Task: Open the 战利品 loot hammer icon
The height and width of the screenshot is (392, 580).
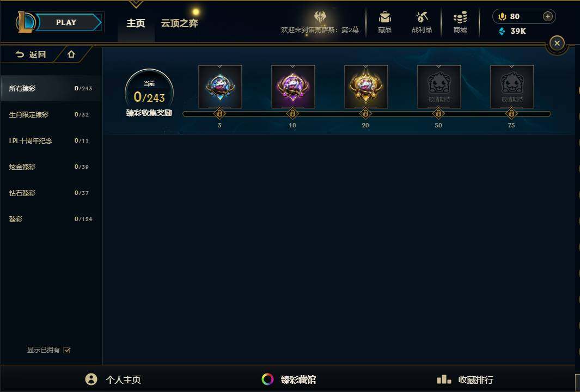Action: [422, 17]
